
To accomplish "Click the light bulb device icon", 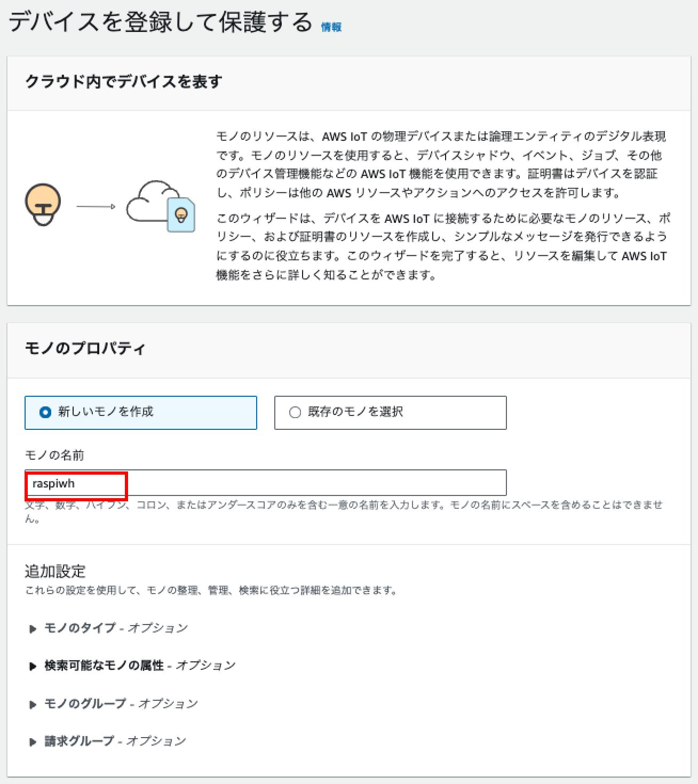I will coord(43,203).
